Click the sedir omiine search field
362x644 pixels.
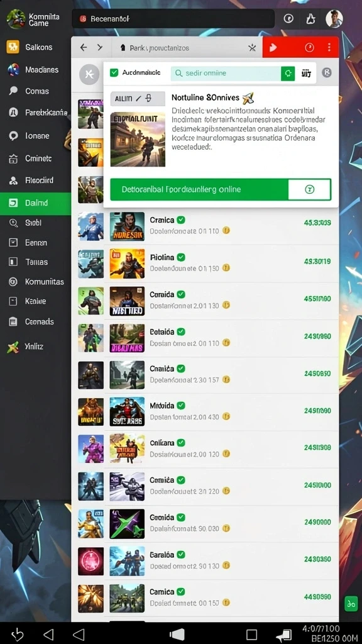(226, 74)
